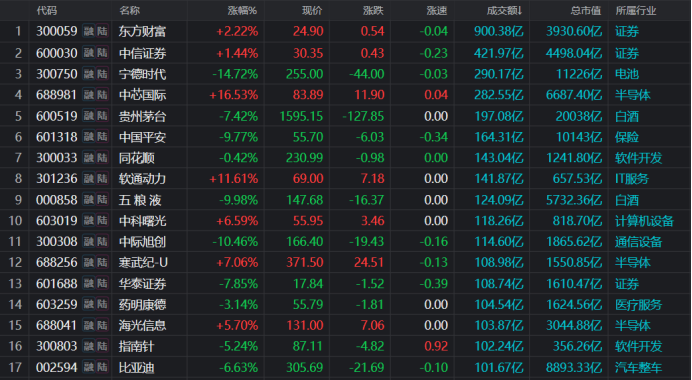Click the 涨速 column header
692x380 pixels.
[437, 11]
